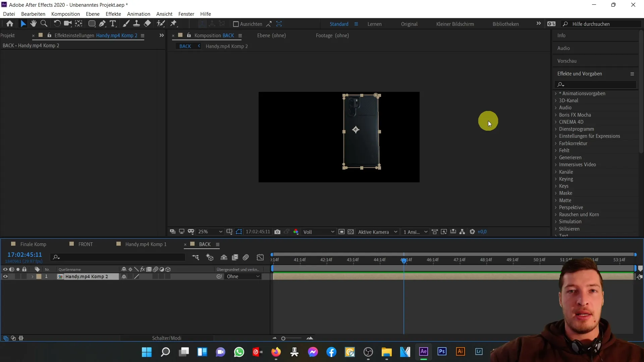Select the Rotation tool in toolbar

pyautogui.click(x=57, y=23)
